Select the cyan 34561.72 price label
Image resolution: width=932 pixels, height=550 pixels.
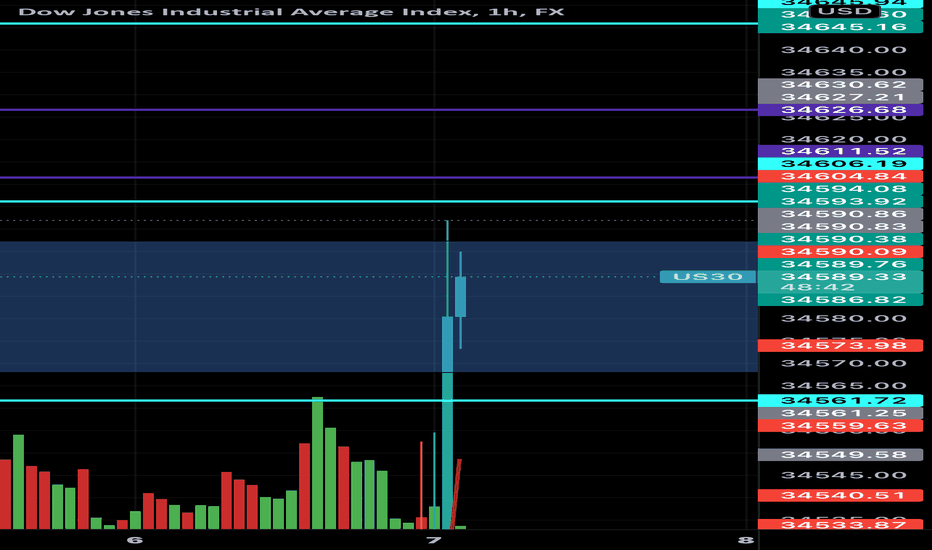tap(841, 400)
